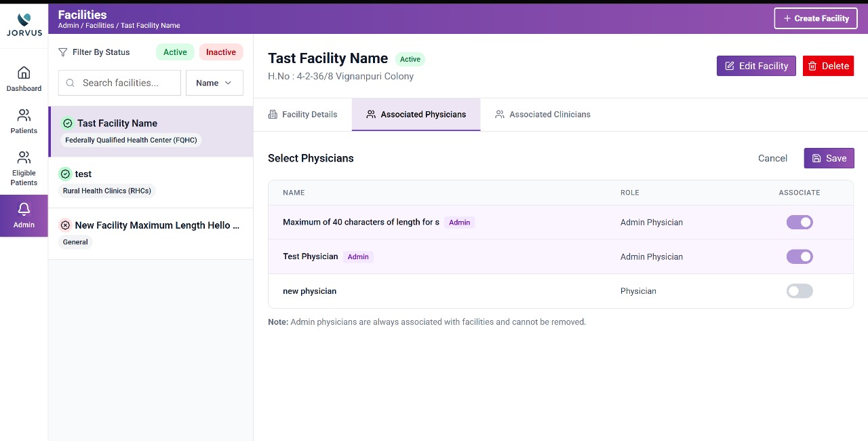This screenshot has width=868, height=441.
Task: Click the search magnifier in facilities search
Action: [x=70, y=83]
